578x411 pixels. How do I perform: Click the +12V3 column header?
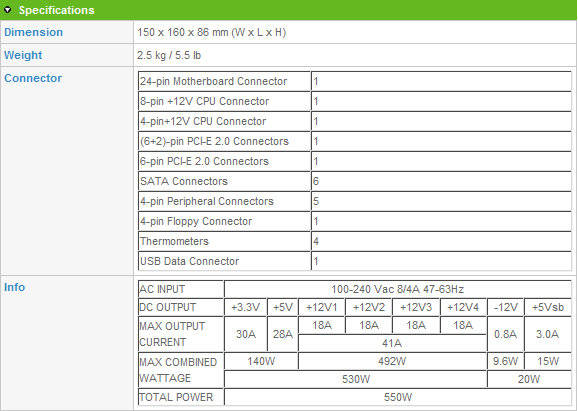tap(416, 307)
